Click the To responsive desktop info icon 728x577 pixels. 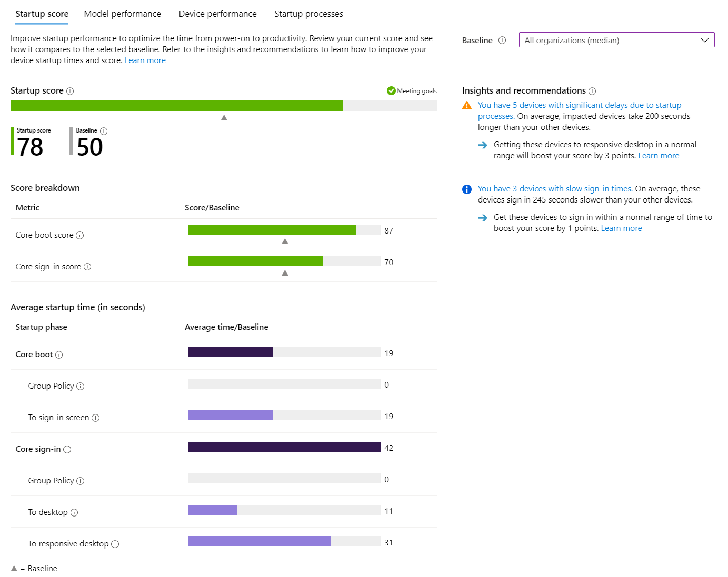(115, 544)
